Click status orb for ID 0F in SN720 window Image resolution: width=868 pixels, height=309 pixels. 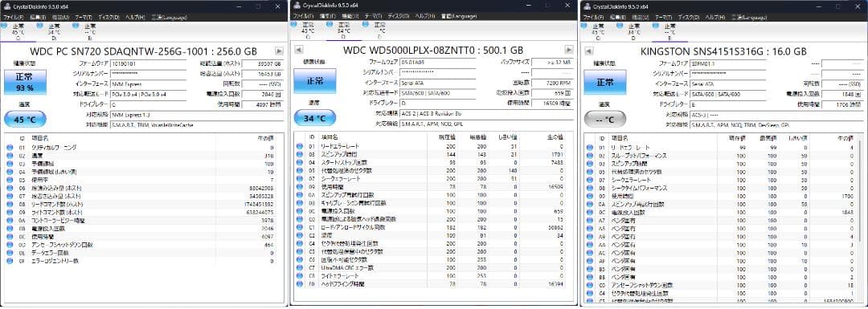coord(10,260)
